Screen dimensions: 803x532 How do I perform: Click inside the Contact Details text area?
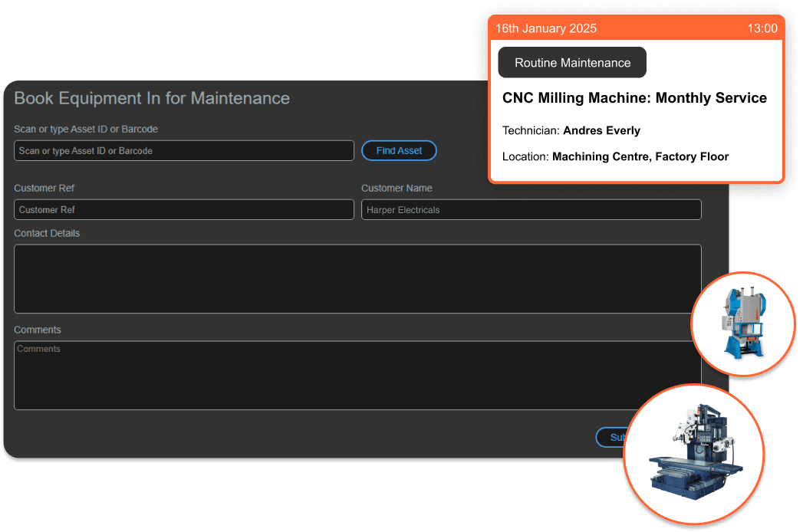357,279
